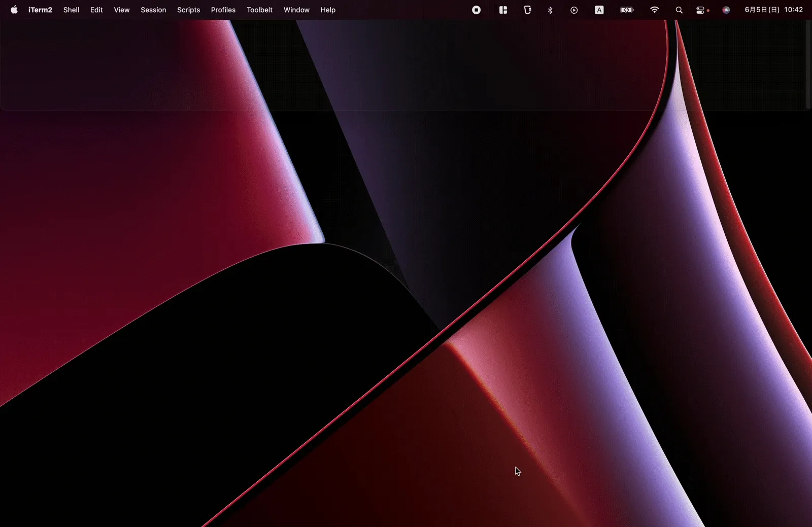Screen dimensions: 812x527
Task: Open the Session menu
Action: [x=153, y=10]
